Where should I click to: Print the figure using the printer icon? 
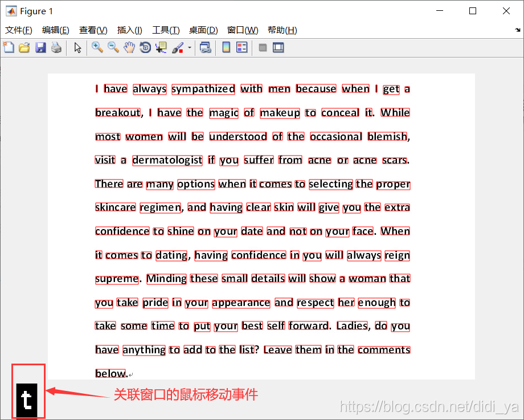(56, 47)
